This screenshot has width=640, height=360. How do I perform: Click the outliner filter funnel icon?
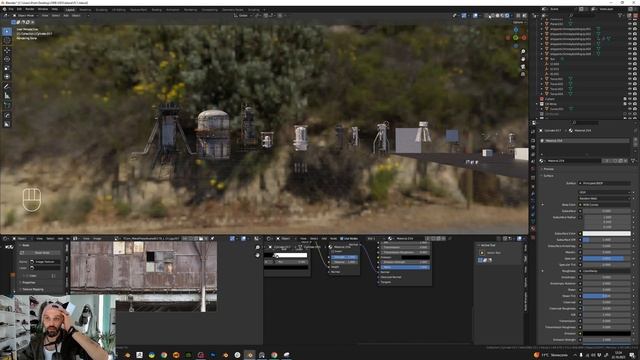[x=620, y=16]
